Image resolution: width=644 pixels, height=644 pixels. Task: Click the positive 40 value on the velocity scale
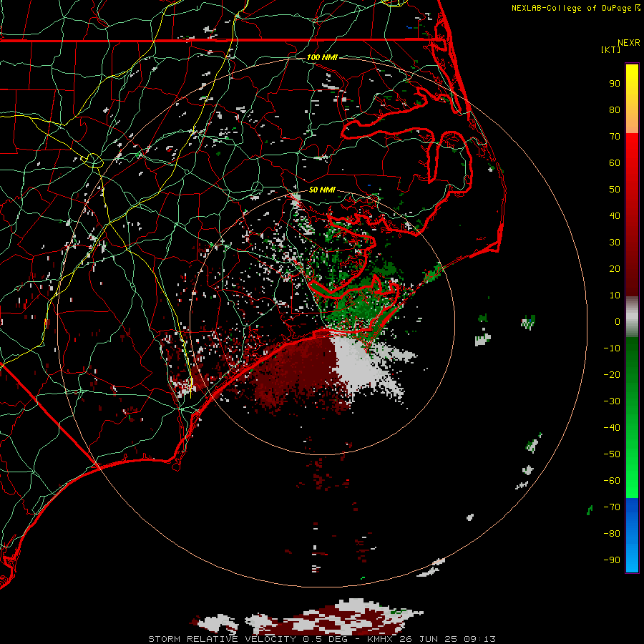[615, 215]
